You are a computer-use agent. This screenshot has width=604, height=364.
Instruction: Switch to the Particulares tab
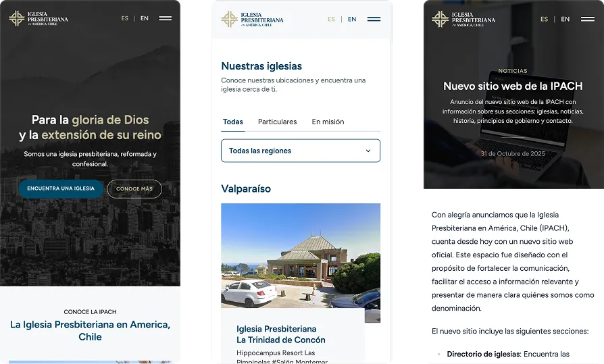tap(277, 122)
